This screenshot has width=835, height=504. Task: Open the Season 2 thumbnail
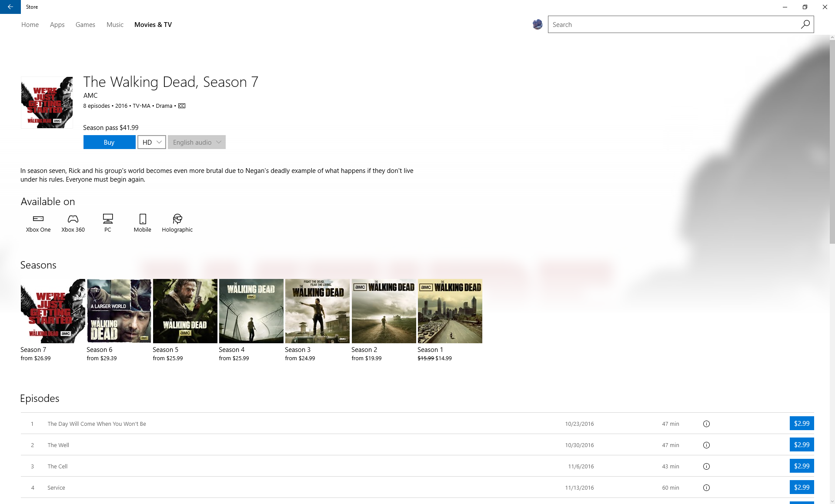[384, 311]
